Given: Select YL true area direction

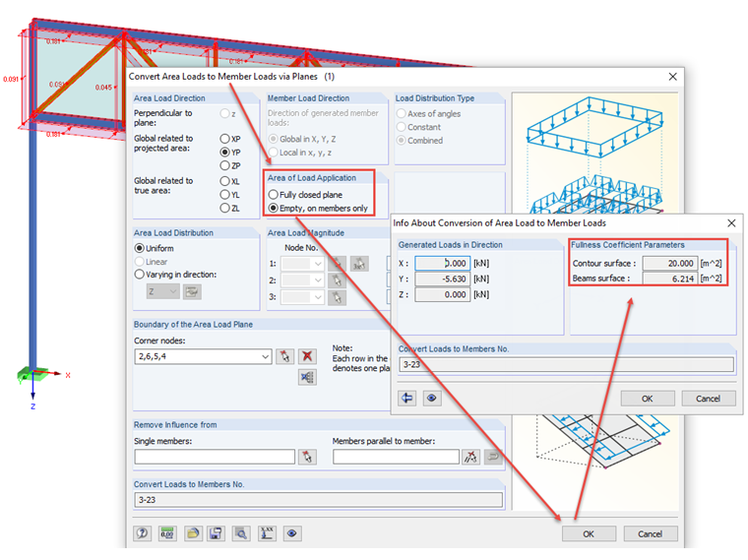Looking at the screenshot, I should 224,195.
